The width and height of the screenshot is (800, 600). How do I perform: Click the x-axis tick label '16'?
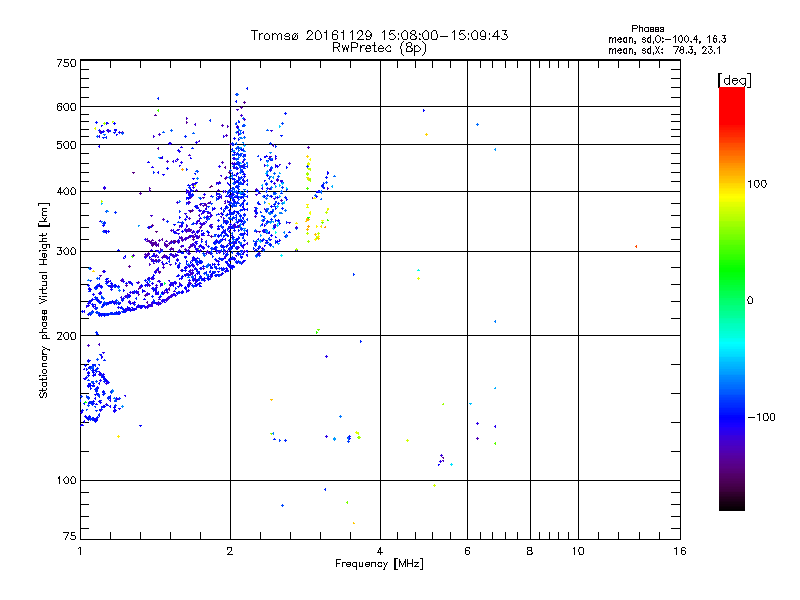click(680, 551)
